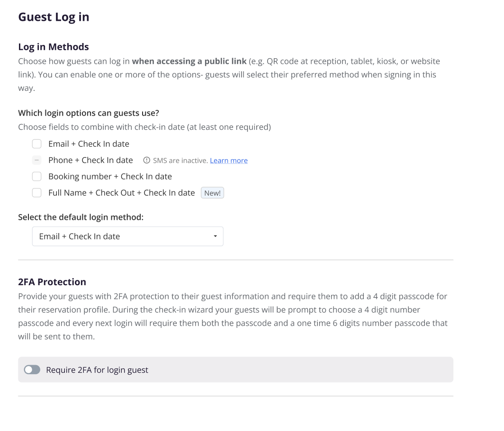Click "Full Name + Check Out" label text
This screenshot has height=431, width=504.
coord(121,193)
